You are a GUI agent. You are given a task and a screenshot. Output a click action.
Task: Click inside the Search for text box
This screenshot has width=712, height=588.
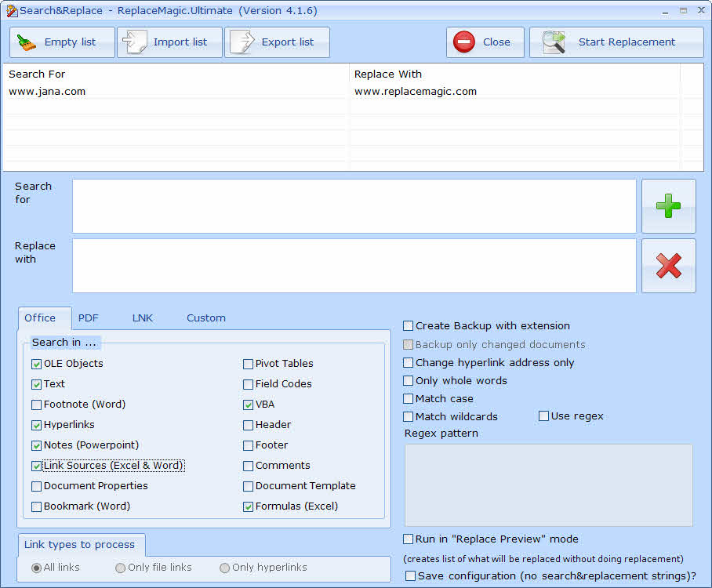pos(354,206)
